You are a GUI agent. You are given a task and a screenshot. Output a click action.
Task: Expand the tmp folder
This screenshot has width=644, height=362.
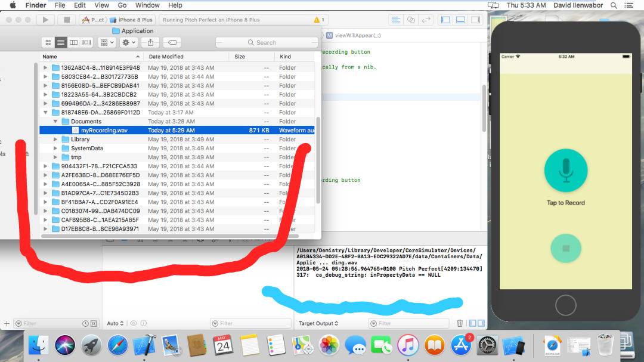pos(55,157)
